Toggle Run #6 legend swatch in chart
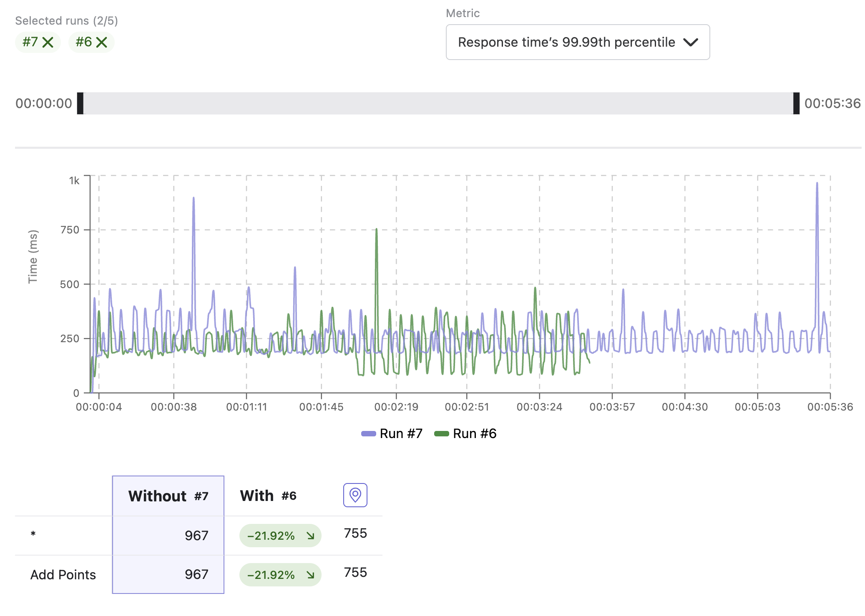865x616 pixels. (x=441, y=434)
